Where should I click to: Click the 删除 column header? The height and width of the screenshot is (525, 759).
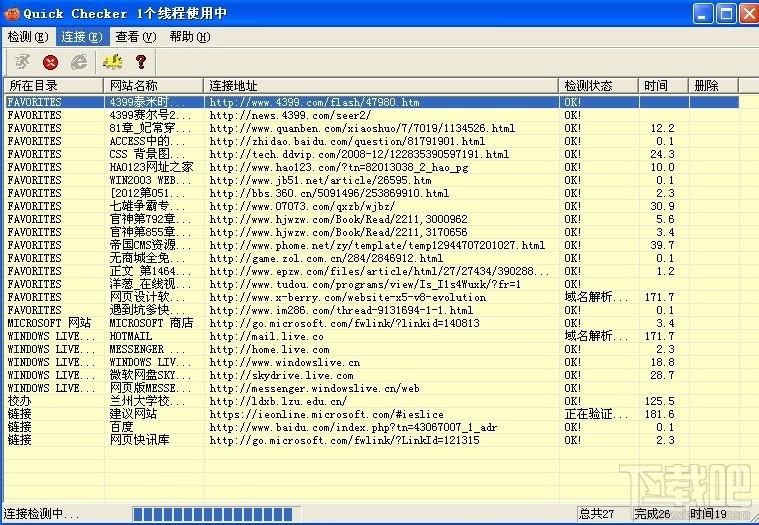(x=713, y=86)
